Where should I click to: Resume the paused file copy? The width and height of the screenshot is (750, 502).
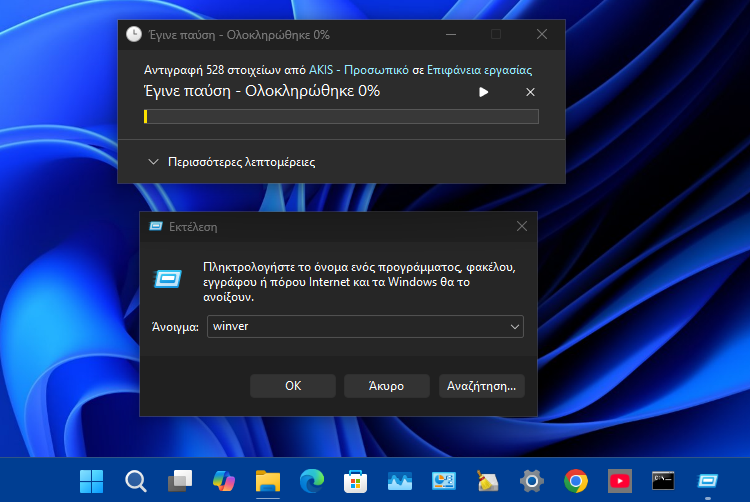click(x=484, y=92)
